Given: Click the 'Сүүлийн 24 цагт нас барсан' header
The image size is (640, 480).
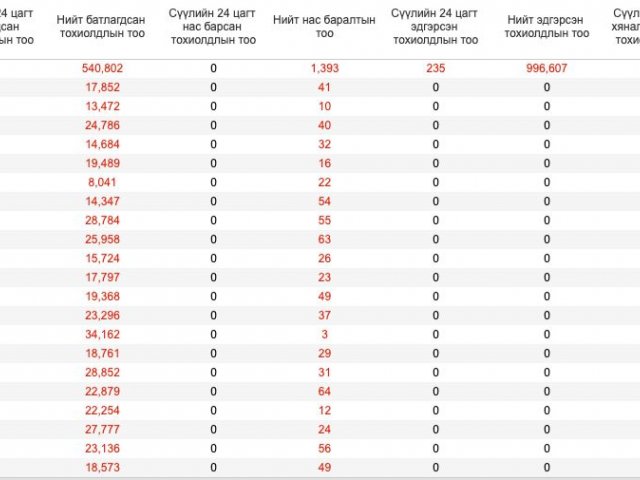Looking at the screenshot, I should click(213, 27).
